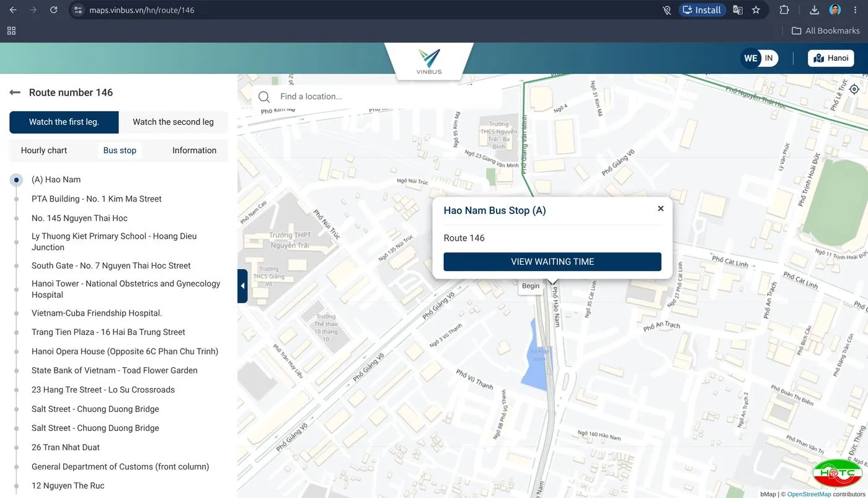The height and width of the screenshot is (498, 868).
Task: Select Hanoi Opera House stop
Action: point(125,352)
